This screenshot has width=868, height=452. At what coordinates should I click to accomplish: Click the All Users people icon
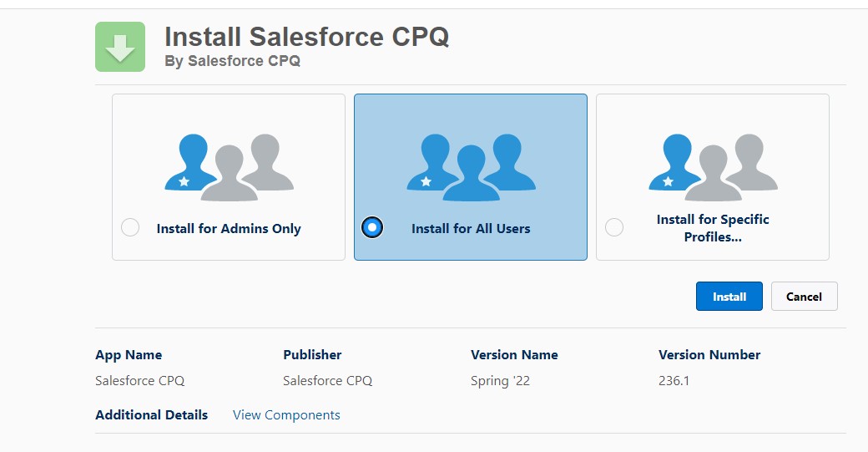[471, 167]
